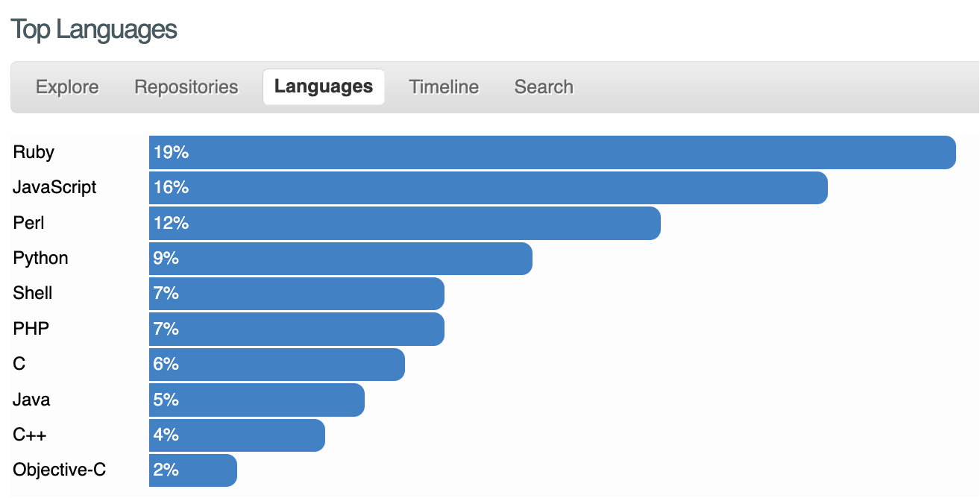Click the C++ 4% bar

pos(236,435)
